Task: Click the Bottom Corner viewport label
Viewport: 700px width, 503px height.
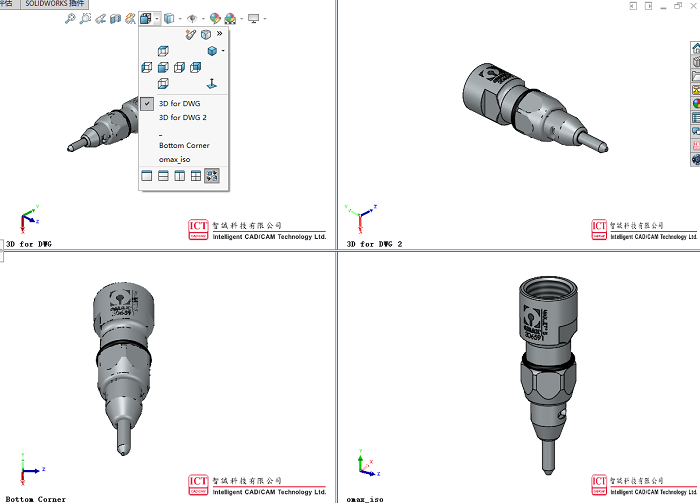Action: [35, 499]
